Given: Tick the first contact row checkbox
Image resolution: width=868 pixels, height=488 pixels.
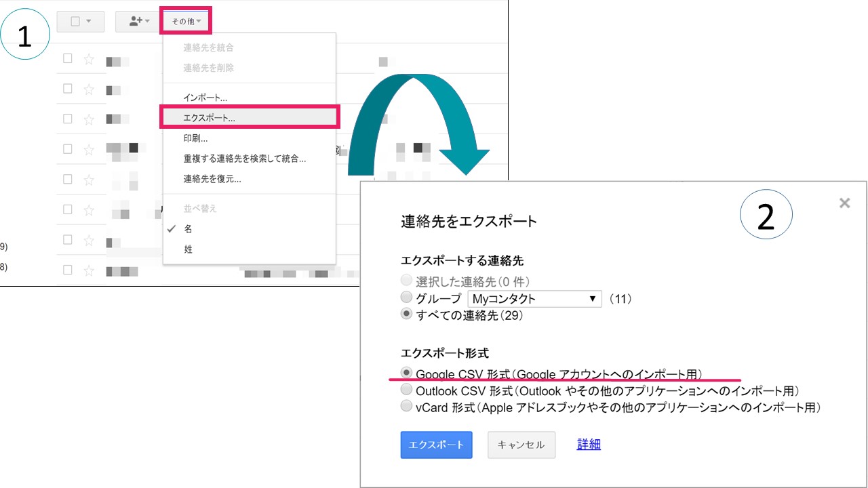Looking at the screenshot, I should point(67,58).
